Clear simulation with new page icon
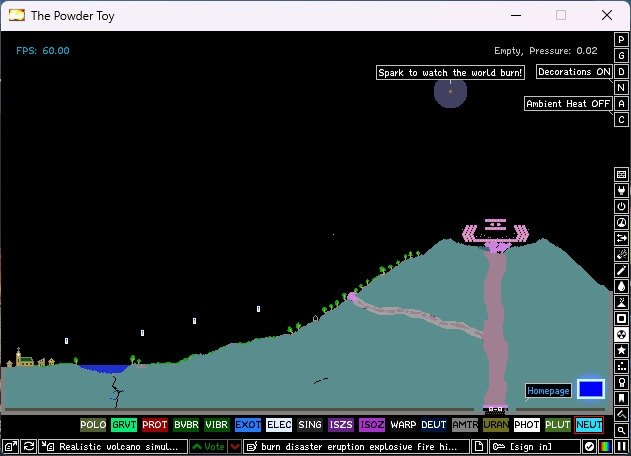631x456 pixels. pos(479,446)
